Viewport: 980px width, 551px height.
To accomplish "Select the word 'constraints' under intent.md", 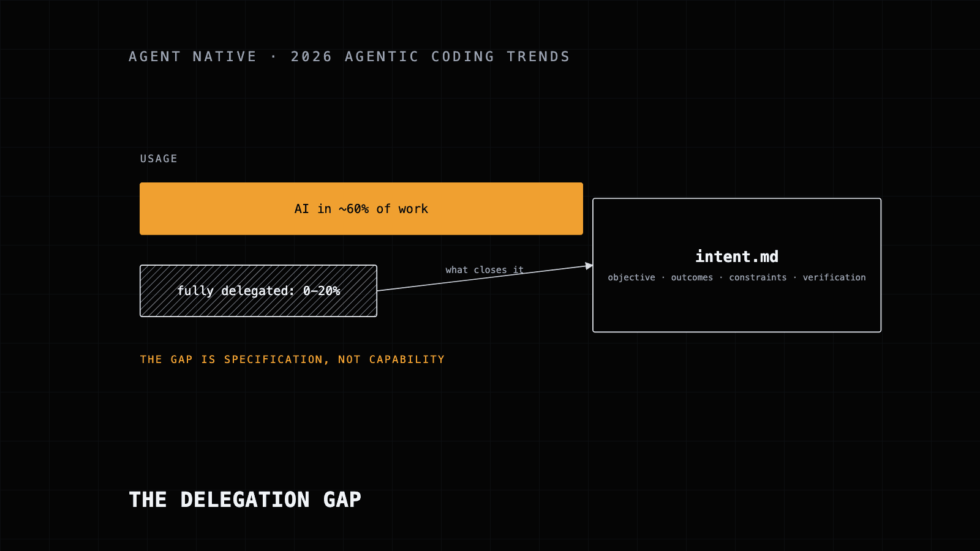I will tap(758, 277).
